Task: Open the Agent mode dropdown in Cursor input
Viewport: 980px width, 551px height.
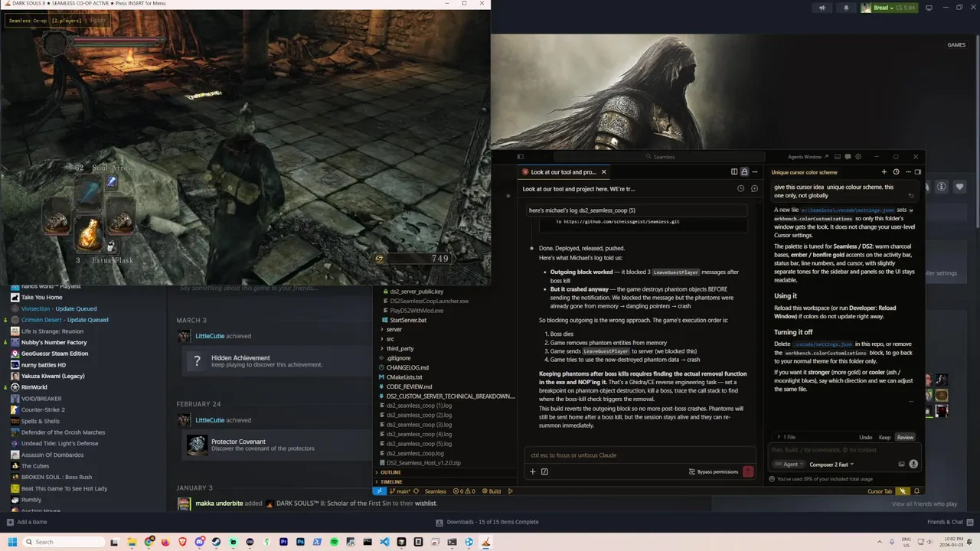Action: point(789,464)
